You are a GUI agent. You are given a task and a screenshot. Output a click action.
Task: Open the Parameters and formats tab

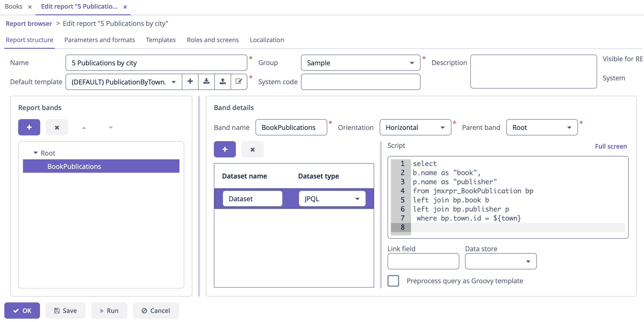pos(100,40)
